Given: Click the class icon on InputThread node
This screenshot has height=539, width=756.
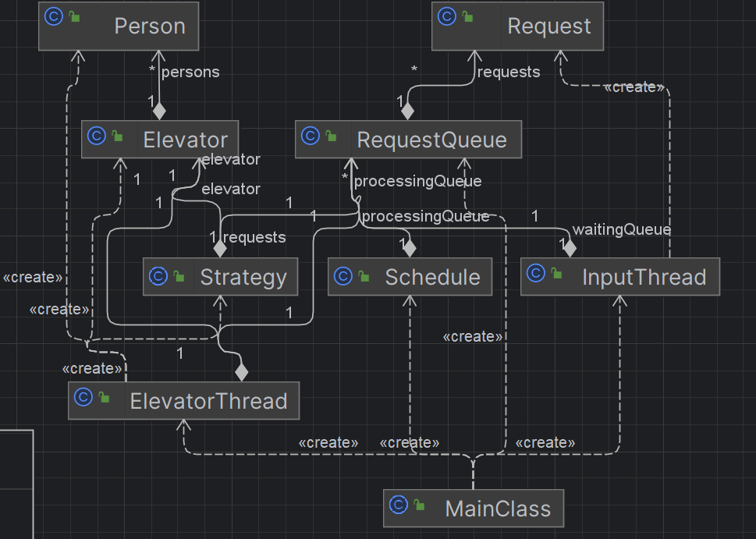Looking at the screenshot, I should (x=536, y=273).
